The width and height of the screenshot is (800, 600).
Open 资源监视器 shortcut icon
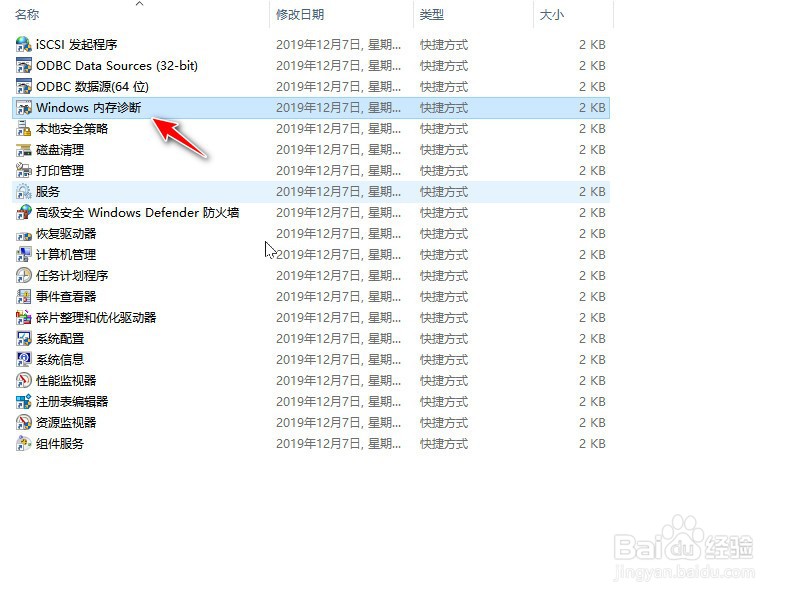[22, 422]
